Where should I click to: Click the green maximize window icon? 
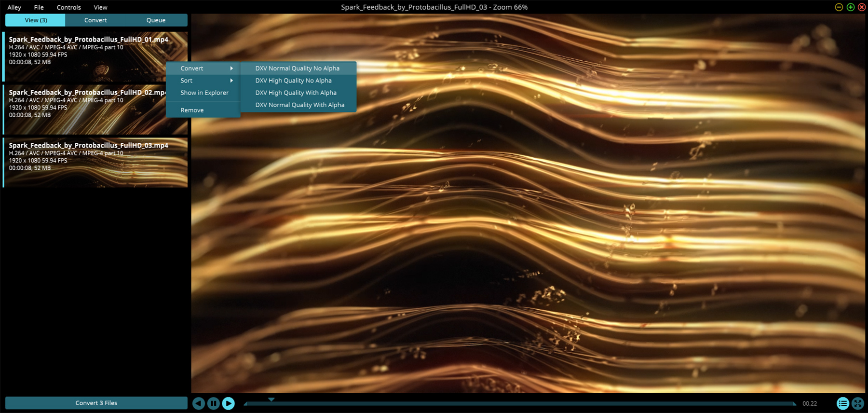850,7
